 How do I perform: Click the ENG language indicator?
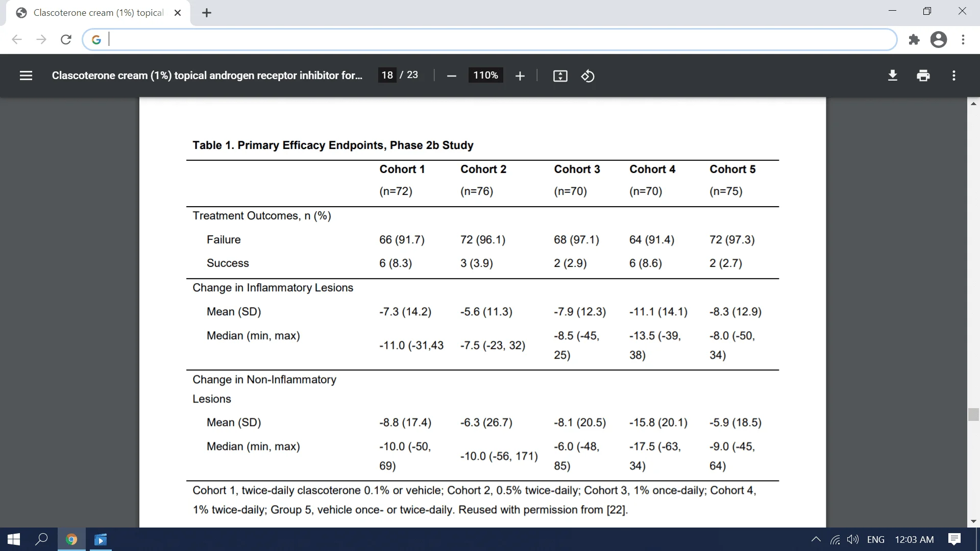[x=876, y=539]
